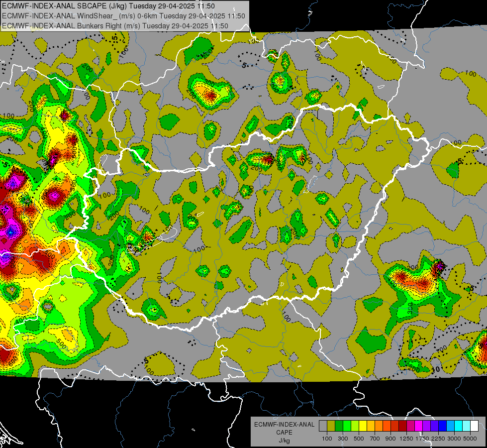487x448 pixels.
Task: Click the pure blue legend swatch
Action: [443, 426]
